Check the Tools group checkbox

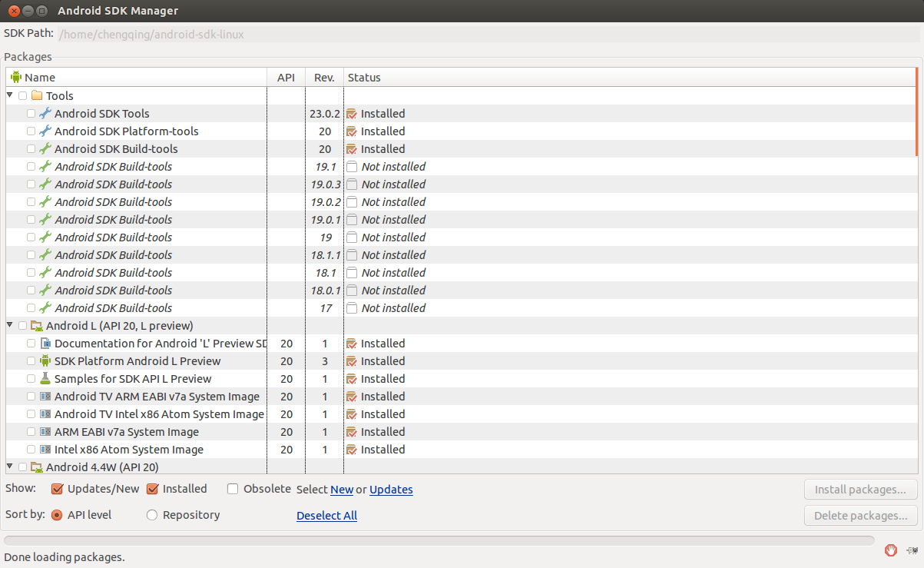(x=22, y=96)
